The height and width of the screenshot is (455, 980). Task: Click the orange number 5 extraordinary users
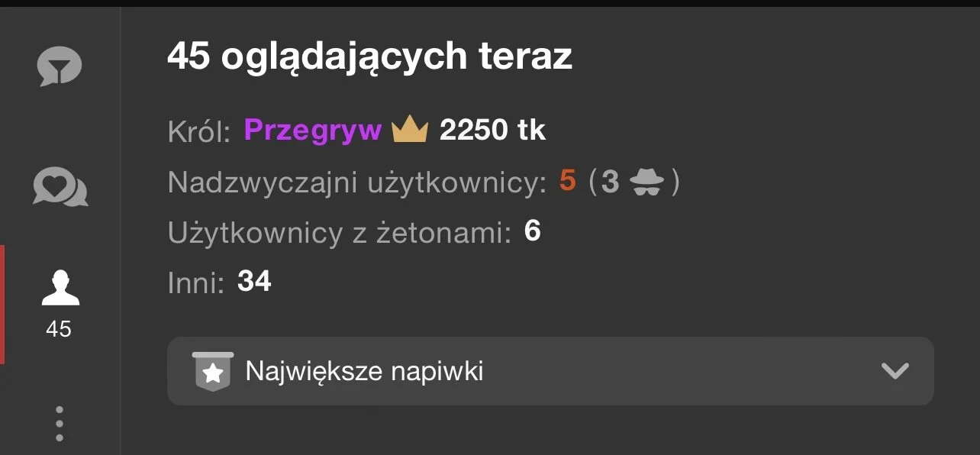(567, 182)
